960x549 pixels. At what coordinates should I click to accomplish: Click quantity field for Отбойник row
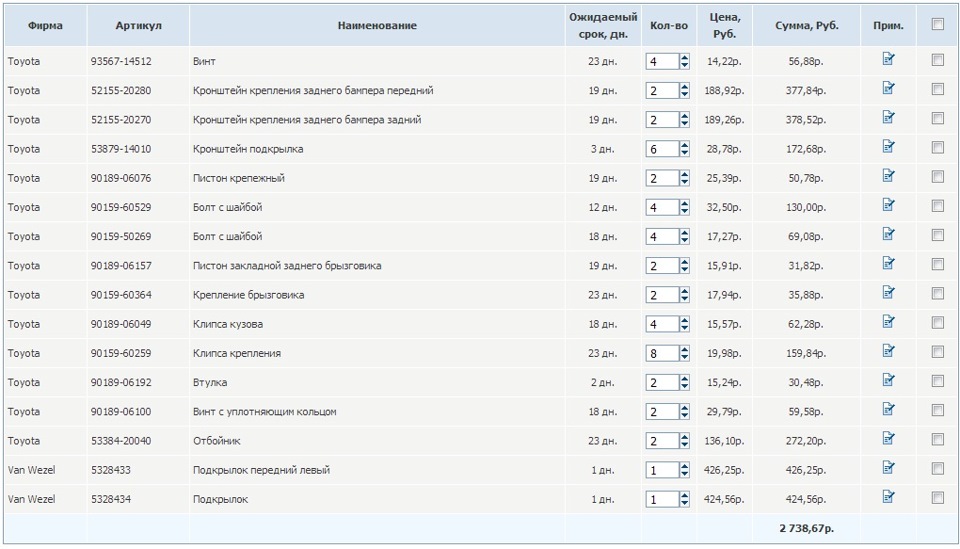(x=661, y=441)
